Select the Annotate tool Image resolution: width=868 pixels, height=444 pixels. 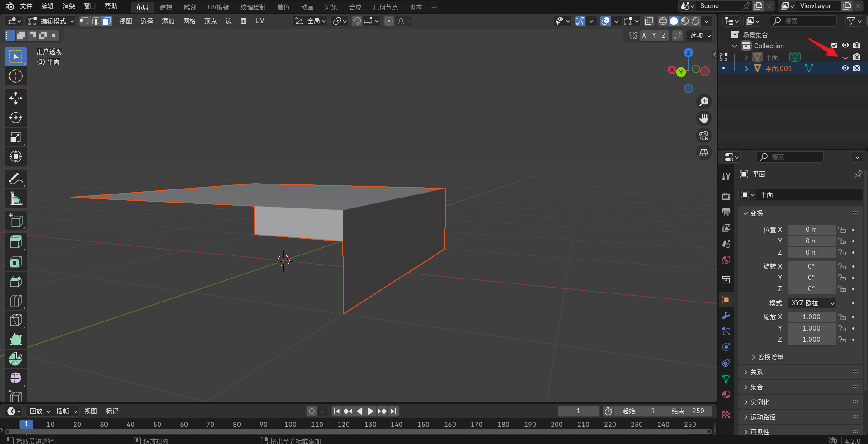point(16,179)
